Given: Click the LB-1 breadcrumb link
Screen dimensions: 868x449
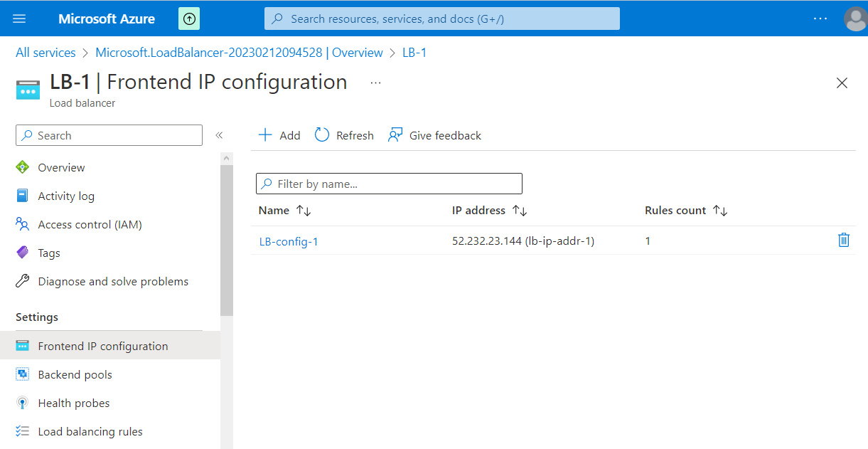Looking at the screenshot, I should [x=414, y=53].
